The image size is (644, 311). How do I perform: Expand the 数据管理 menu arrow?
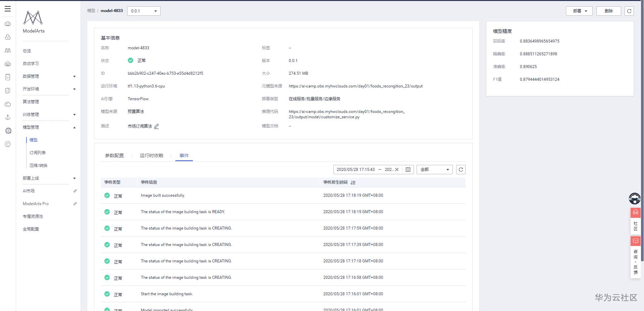(74, 76)
